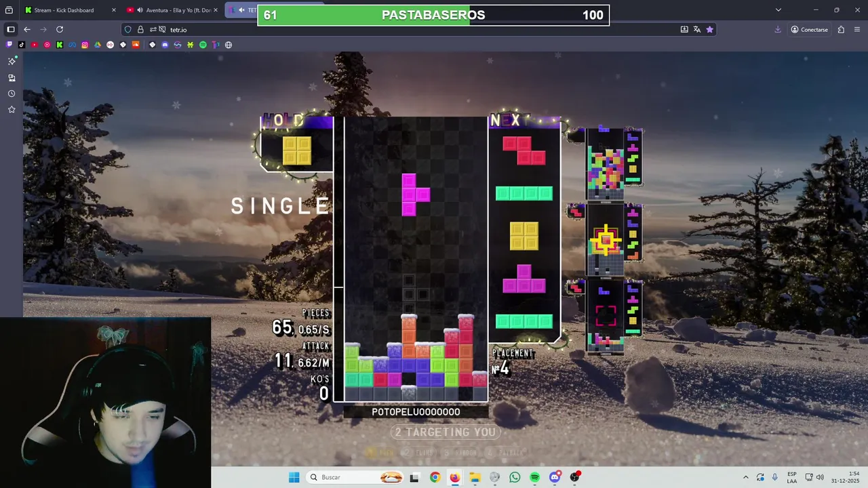868x488 pixels.
Task: Open Discord from the taskbar
Action: pyautogui.click(x=555, y=477)
